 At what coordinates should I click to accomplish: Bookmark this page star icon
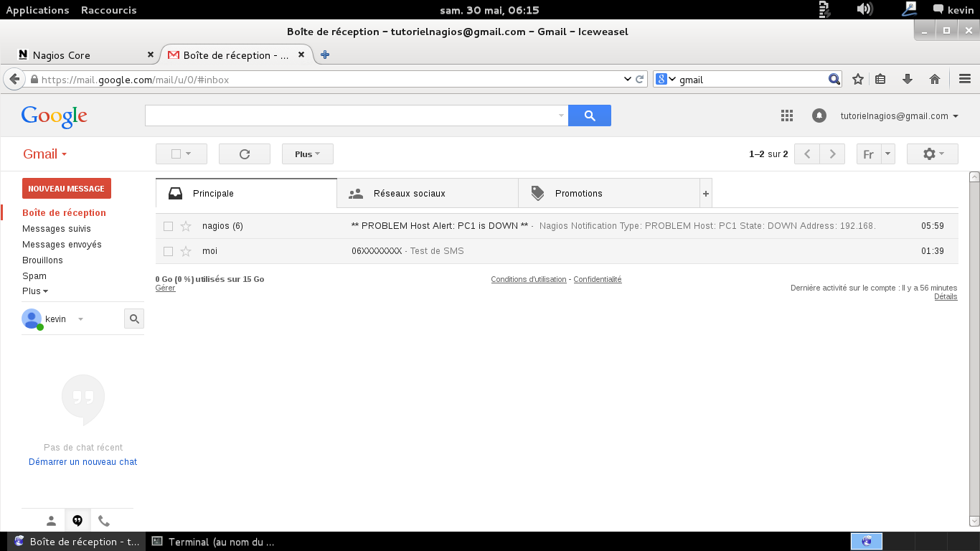coord(857,79)
